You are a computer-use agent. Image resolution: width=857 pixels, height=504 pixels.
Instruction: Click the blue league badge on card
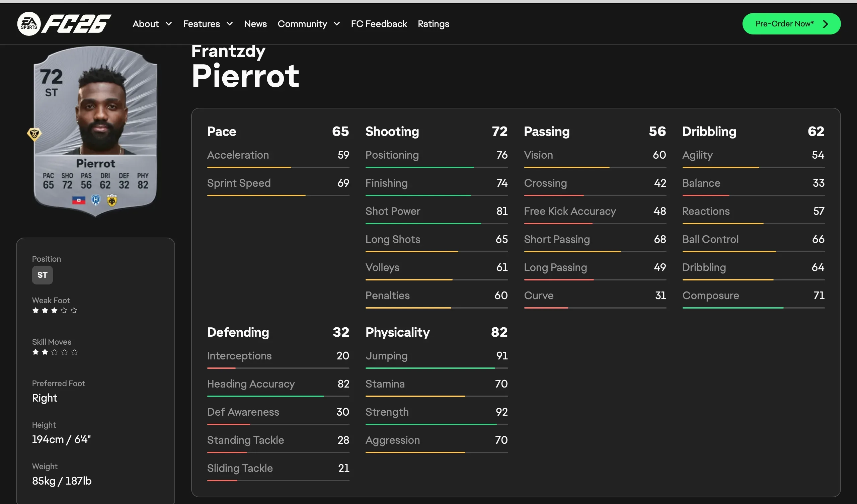tap(96, 200)
